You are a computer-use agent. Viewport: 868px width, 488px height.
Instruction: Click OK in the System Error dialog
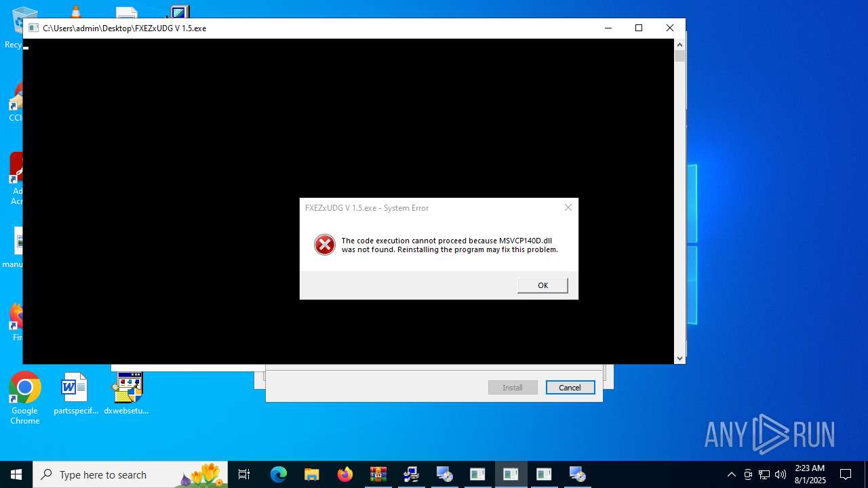click(542, 285)
